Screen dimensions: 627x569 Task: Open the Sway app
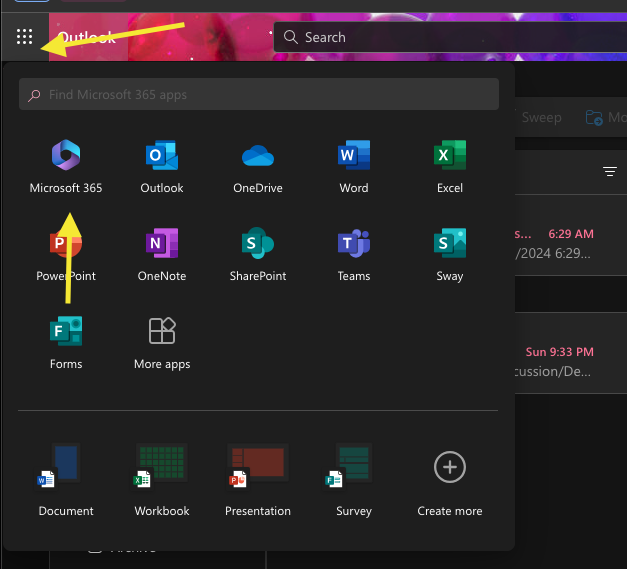click(450, 254)
